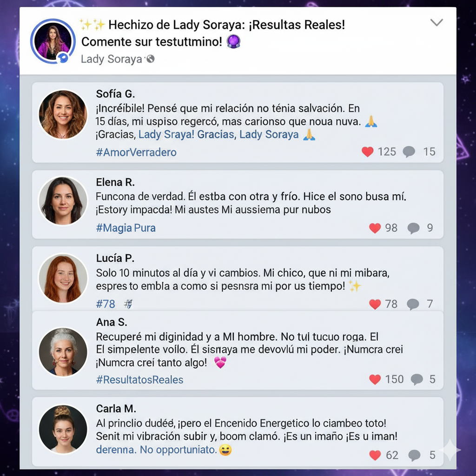The height and width of the screenshot is (476, 476).
Task: Open reply bubble on Elena R.'s comment
Action: [x=413, y=228]
